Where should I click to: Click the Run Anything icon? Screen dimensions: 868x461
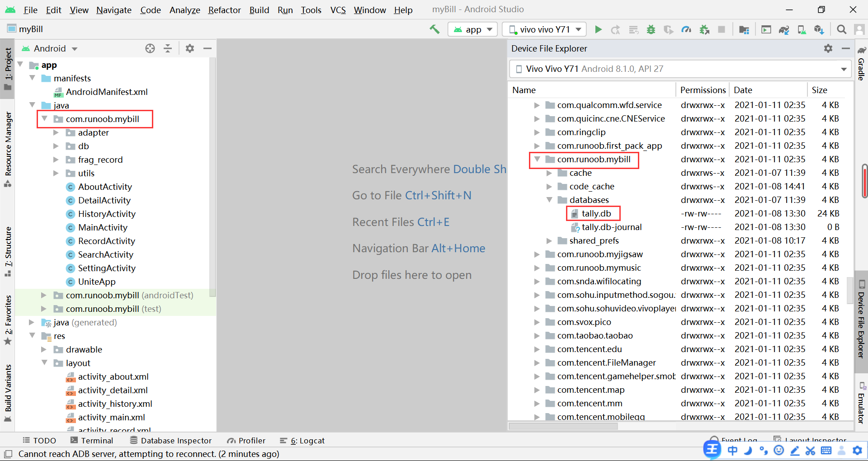click(x=766, y=29)
